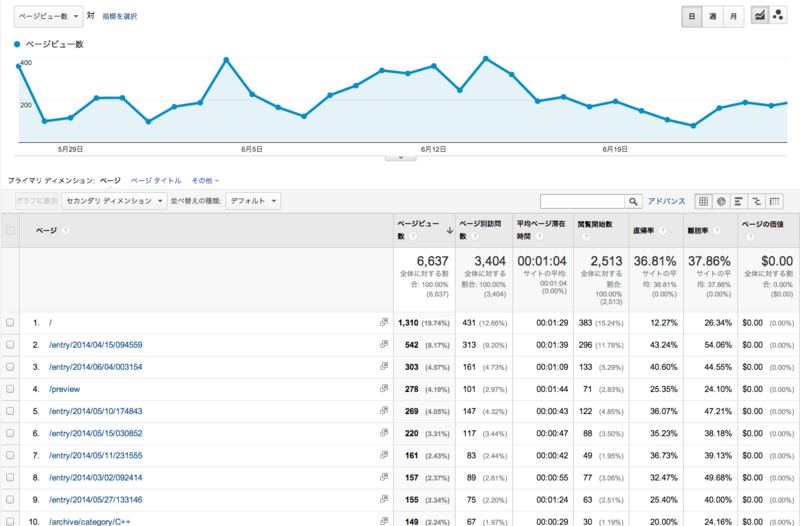Switch chart granularity to 日
This screenshot has height=526, width=800.
(692, 16)
